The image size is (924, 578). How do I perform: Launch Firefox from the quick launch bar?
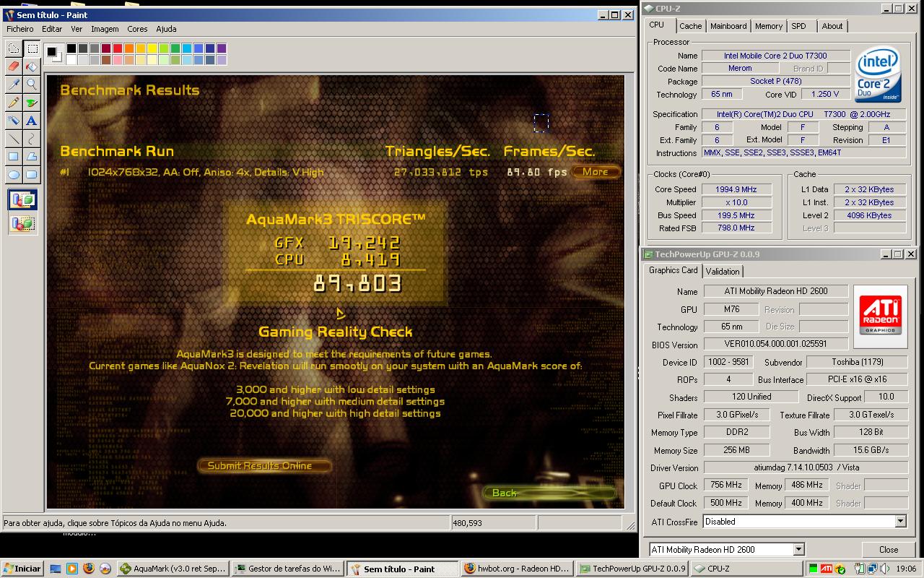click(x=89, y=569)
